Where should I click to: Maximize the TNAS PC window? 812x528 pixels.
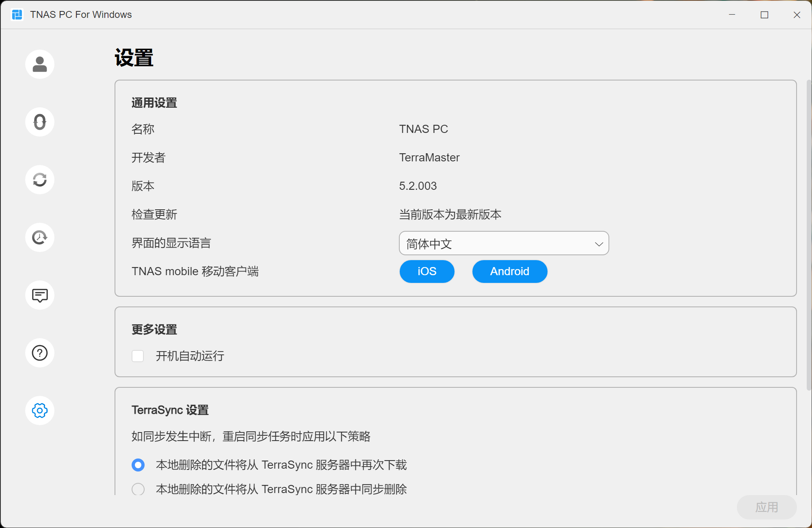(764, 15)
